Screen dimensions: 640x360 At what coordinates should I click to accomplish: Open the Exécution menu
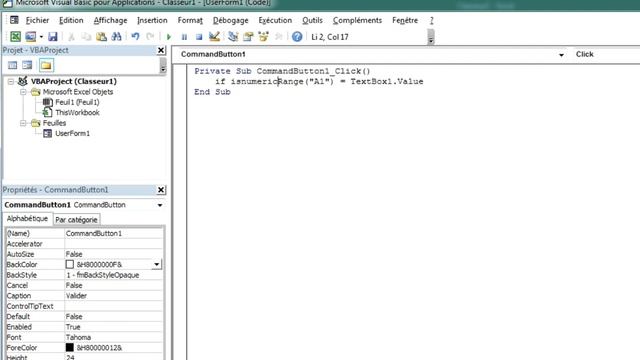pyautogui.click(x=275, y=20)
